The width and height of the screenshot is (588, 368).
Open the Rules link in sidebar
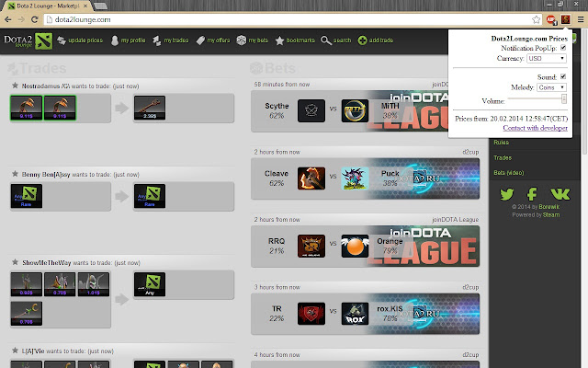coord(501,143)
